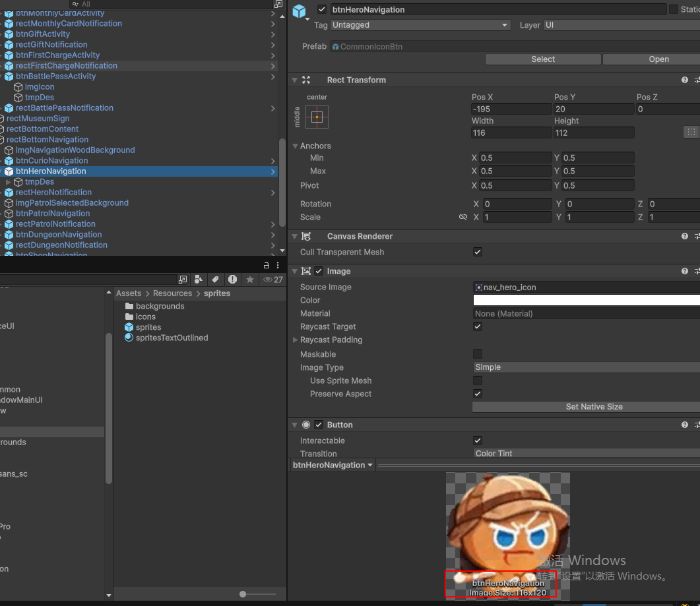700x606 pixels.
Task: Toggle the scale constrain proportions link icon
Action: [x=463, y=217]
